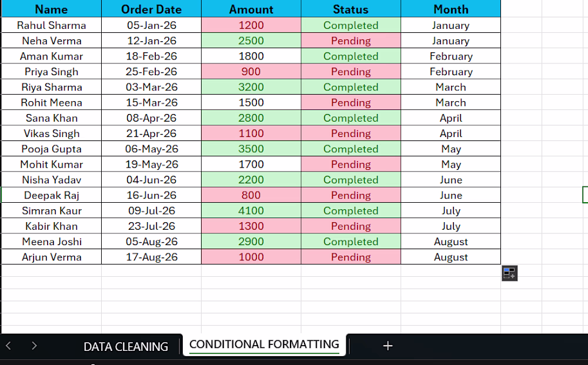The image size is (588, 365).
Task: Select the Status header cell
Action: [351, 9]
